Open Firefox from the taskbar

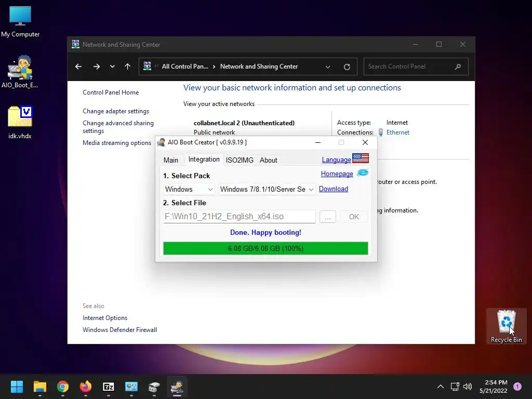86,387
